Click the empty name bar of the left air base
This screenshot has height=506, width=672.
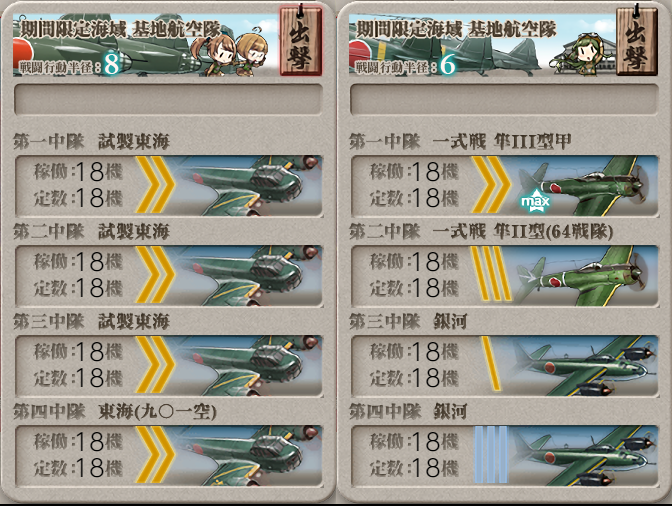(x=168, y=99)
